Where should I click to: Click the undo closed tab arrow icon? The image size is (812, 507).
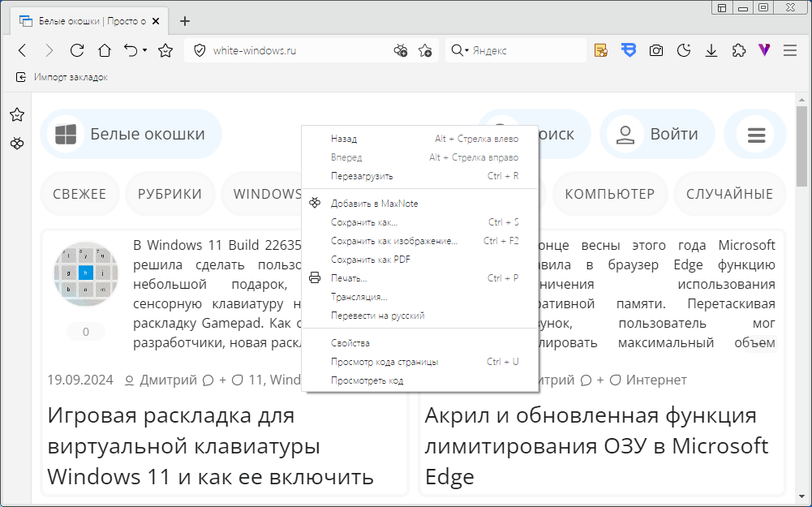click(131, 50)
